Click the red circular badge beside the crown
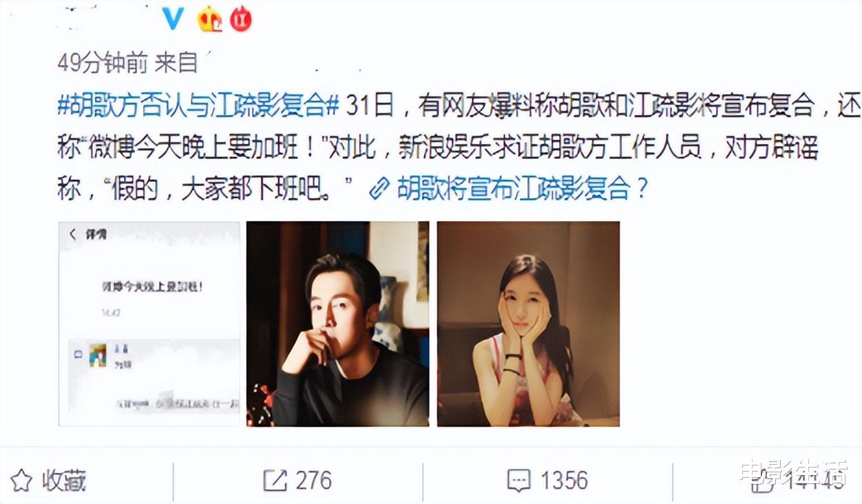This screenshot has width=862, height=504. [240, 19]
